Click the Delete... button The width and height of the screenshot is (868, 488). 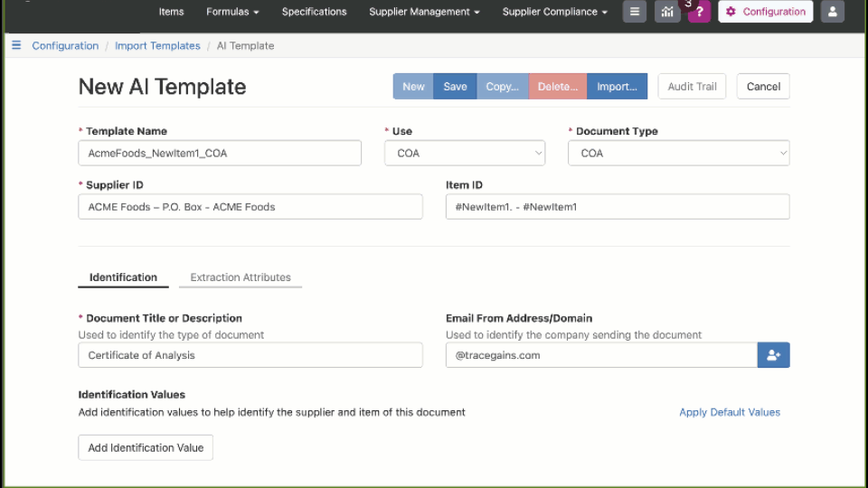[558, 87]
